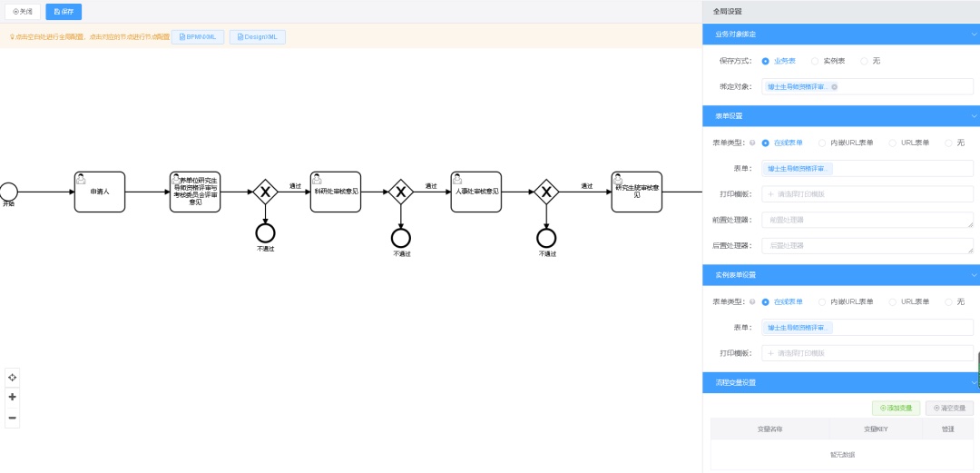Select the 开始 start event circle
Viewport: 980px width, 473px height.
pos(9,192)
